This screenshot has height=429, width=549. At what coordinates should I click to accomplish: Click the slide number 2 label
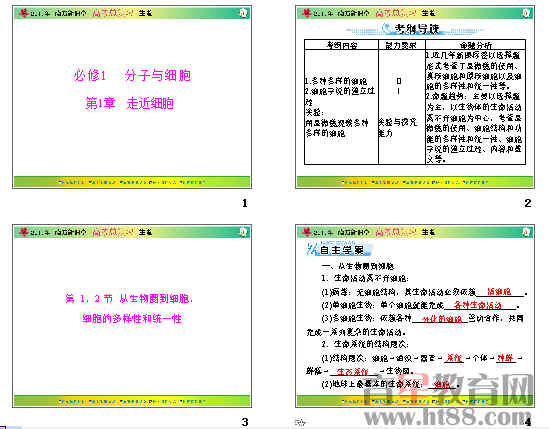pos(528,203)
